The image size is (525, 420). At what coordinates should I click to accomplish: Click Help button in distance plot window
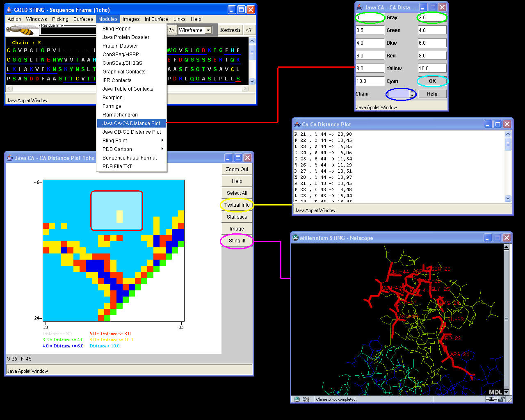[x=237, y=181]
